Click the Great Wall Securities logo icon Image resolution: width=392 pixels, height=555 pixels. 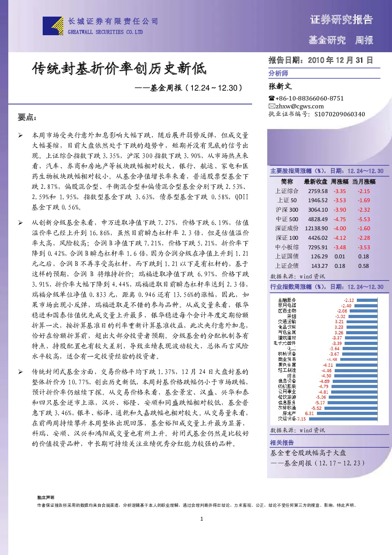coord(53,26)
